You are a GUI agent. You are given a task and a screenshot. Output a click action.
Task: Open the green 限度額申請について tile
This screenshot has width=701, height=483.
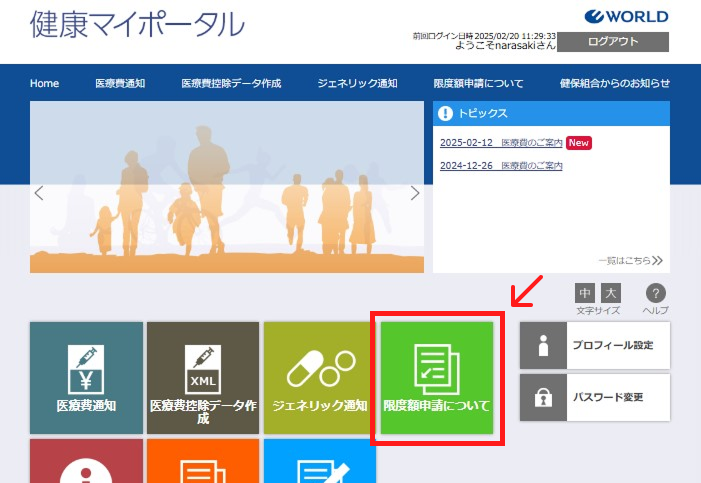pyautogui.click(x=437, y=378)
